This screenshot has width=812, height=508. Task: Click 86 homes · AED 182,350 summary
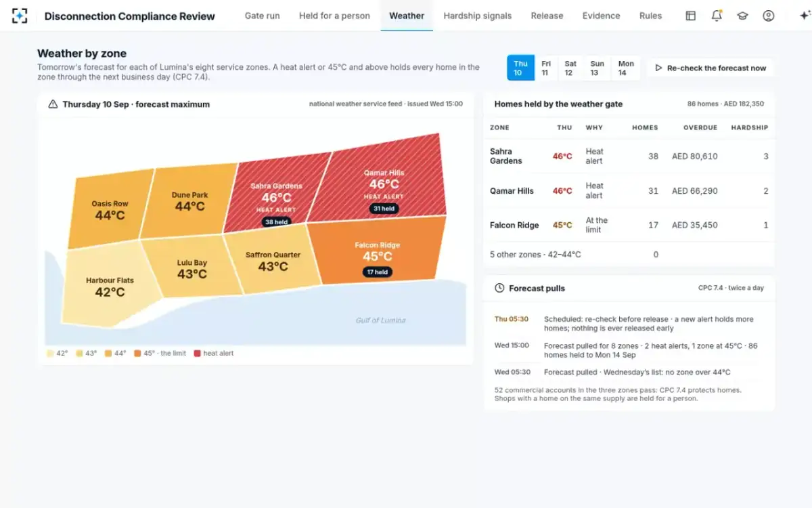coord(725,104)
